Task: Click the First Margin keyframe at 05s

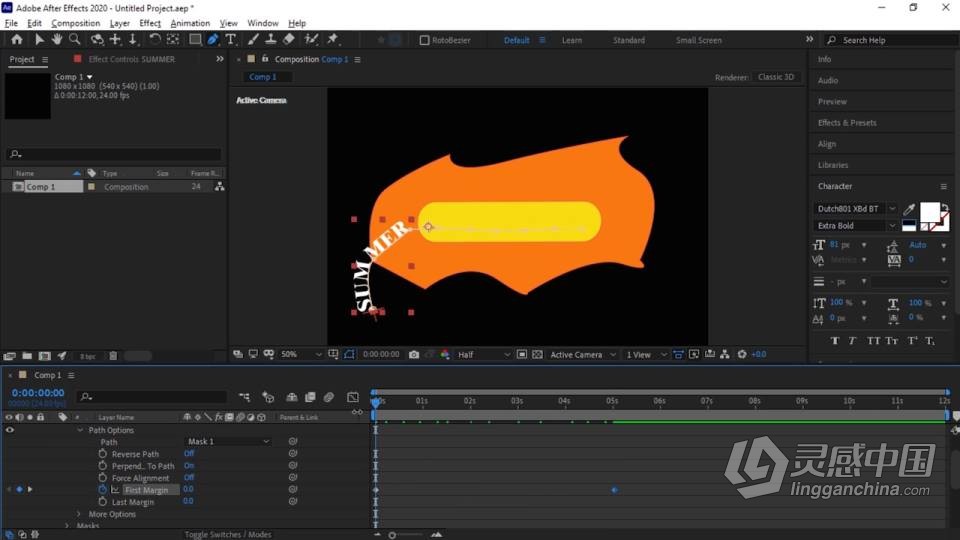Action: pyautogui.click(x=614, y=490)
